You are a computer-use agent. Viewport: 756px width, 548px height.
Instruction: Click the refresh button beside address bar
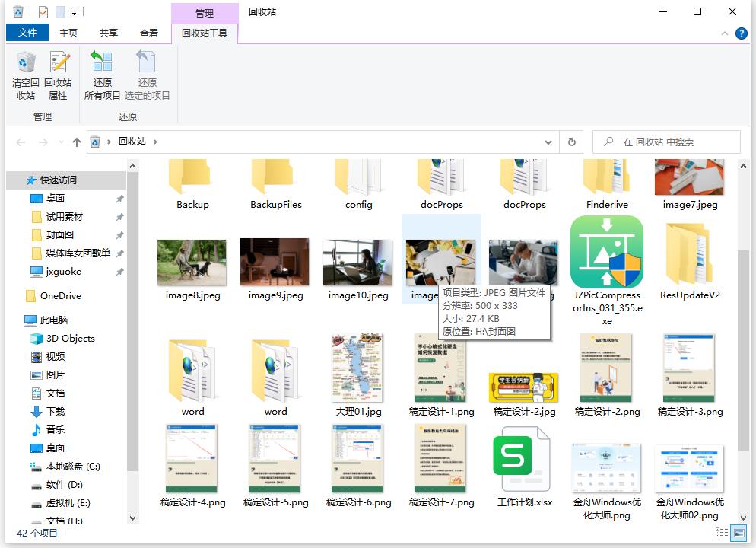[x=571, y=142]
